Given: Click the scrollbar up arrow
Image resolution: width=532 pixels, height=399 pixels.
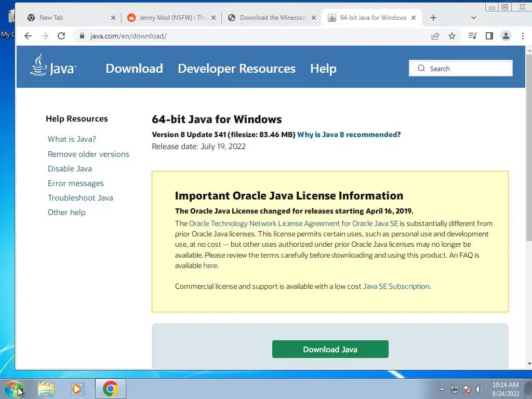Looking at the screenshot, I should (x=528, y=50).
